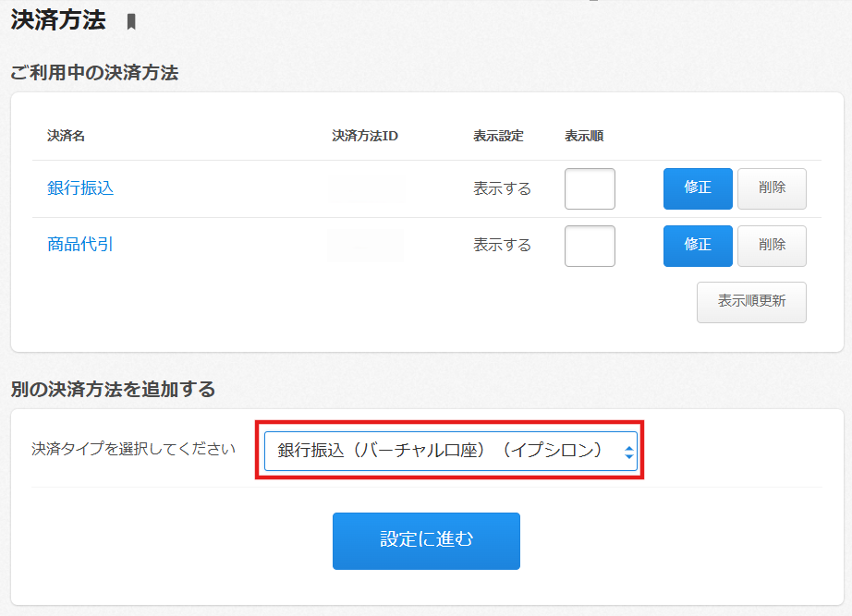Click the 決済方法ID column header

[x=365, y=136]
